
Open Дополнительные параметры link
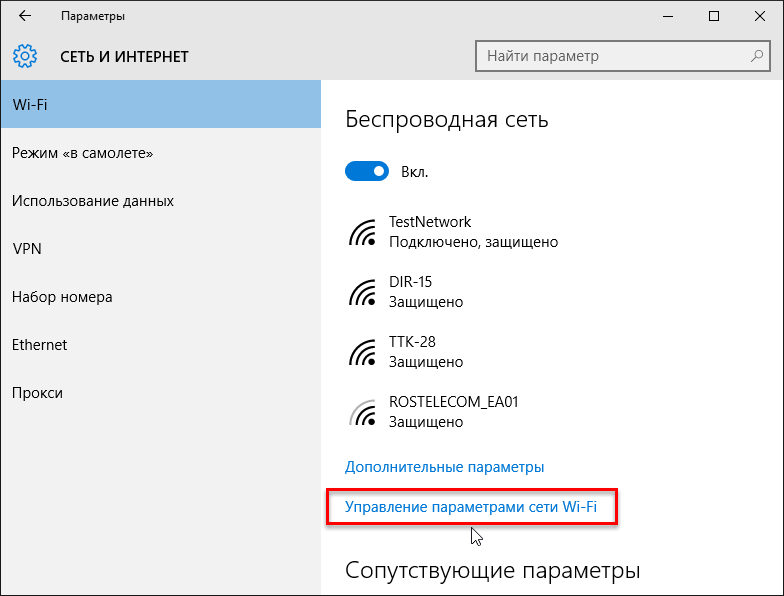[444, 467]
